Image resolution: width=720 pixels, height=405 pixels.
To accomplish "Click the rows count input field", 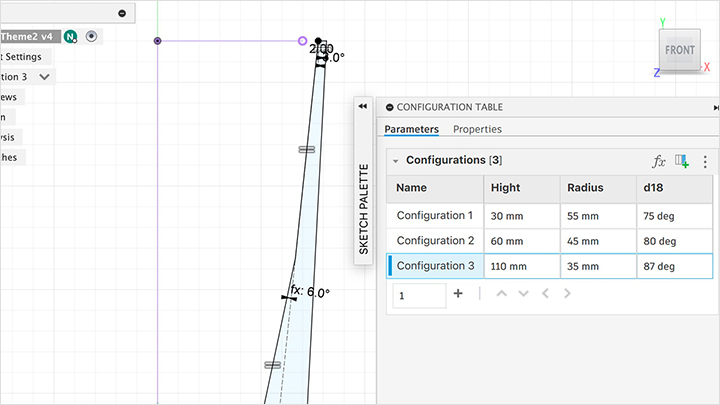I will 419,295.
